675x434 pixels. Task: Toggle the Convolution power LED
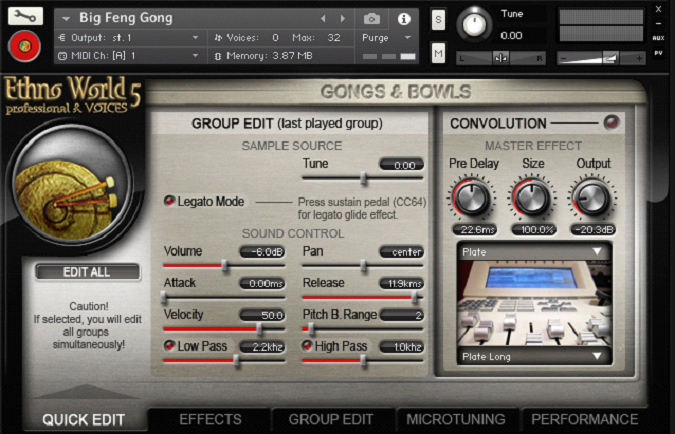point(611,123)
